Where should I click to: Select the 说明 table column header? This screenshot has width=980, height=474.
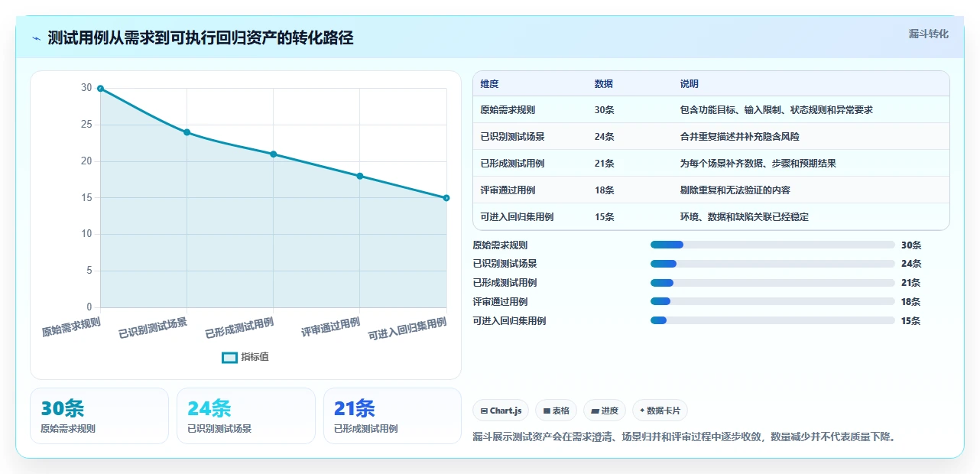690,84
